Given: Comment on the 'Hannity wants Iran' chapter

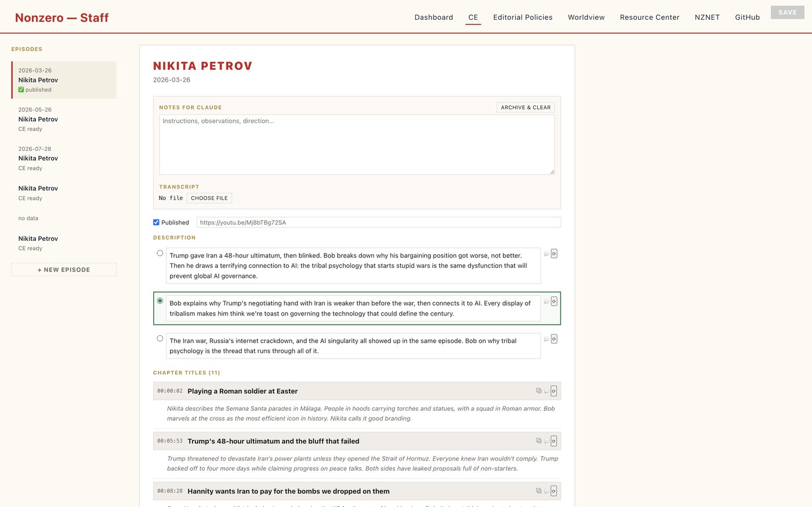Looking at the screenshot, I should [546, 491].
